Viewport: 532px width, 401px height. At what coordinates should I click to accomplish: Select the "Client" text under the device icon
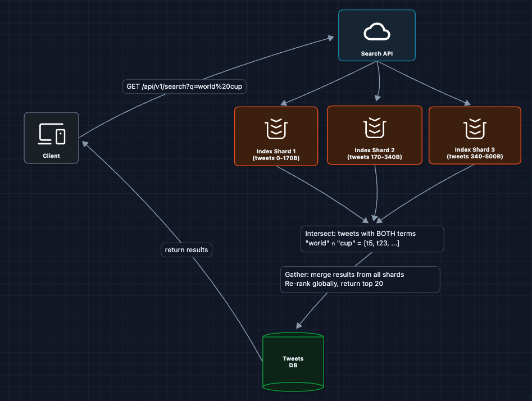51,156
